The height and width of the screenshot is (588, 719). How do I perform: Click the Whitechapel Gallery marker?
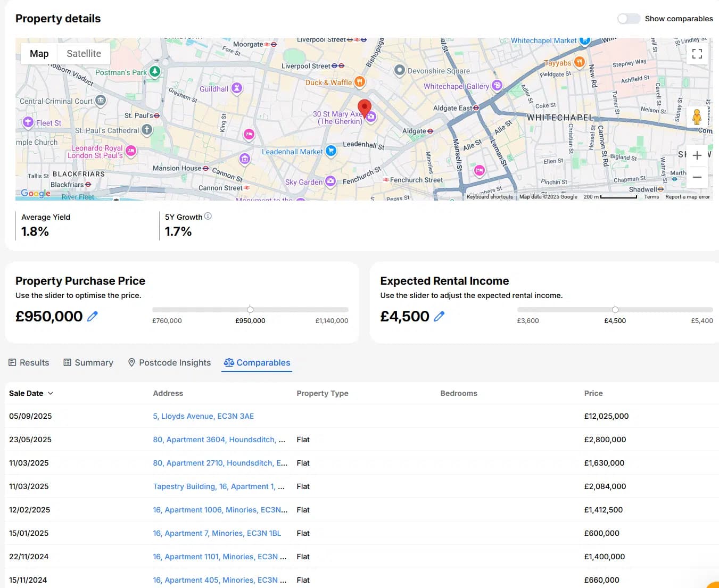coord(497,85)
